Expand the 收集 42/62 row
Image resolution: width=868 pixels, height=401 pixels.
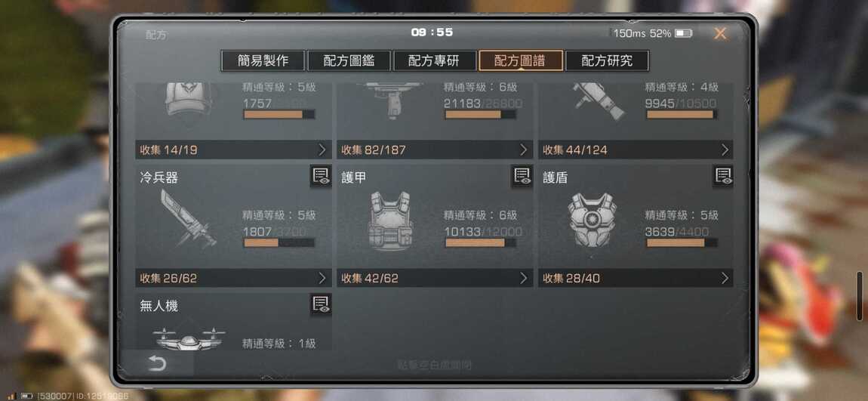pos(435,278)
